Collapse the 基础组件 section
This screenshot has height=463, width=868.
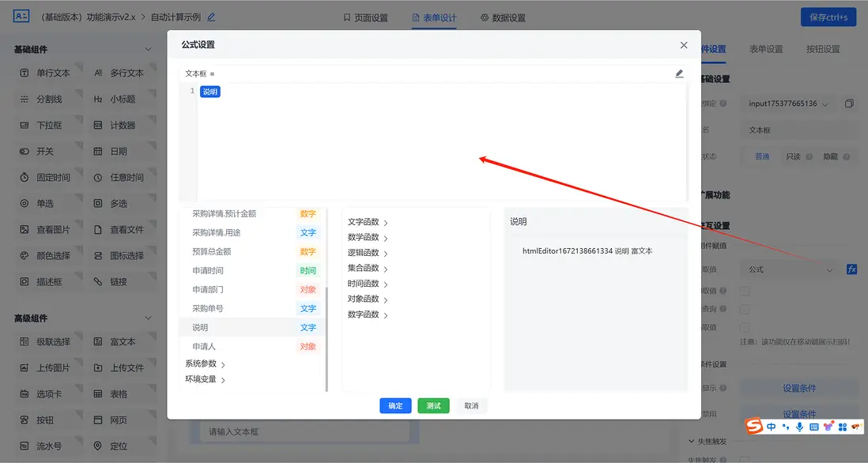(148, 49)
